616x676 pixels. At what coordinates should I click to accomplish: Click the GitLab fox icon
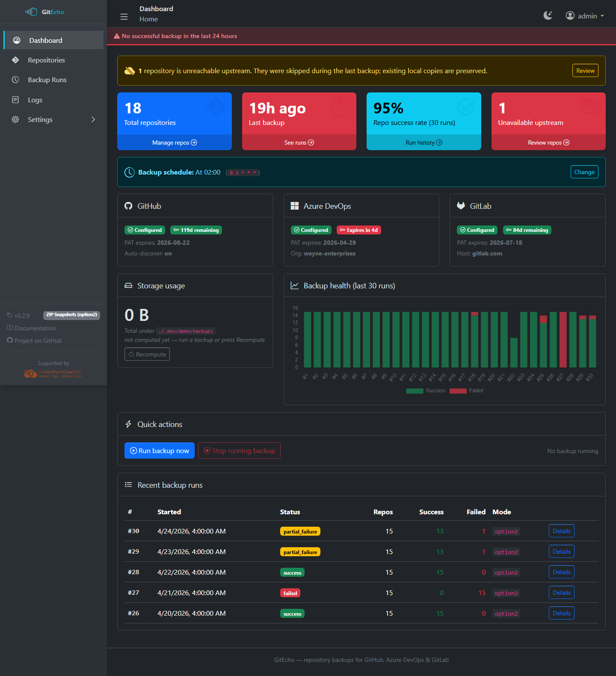point(461,206)
